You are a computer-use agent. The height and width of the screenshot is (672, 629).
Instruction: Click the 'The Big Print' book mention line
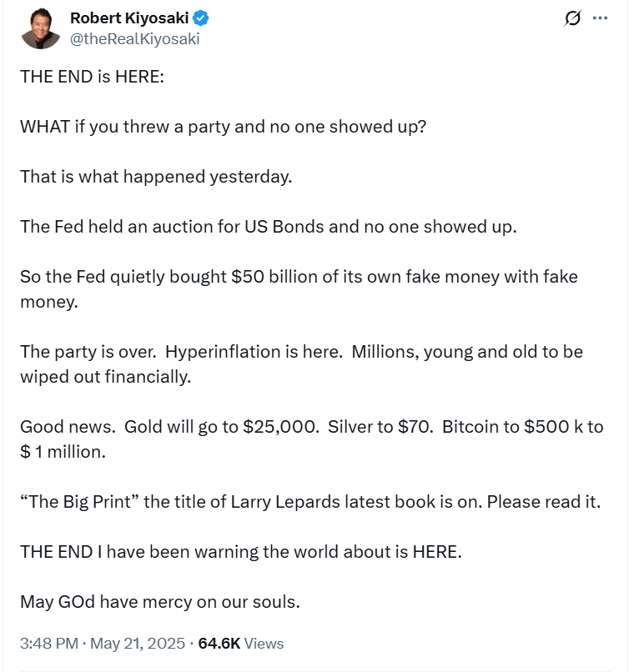[x=310, y=502]
